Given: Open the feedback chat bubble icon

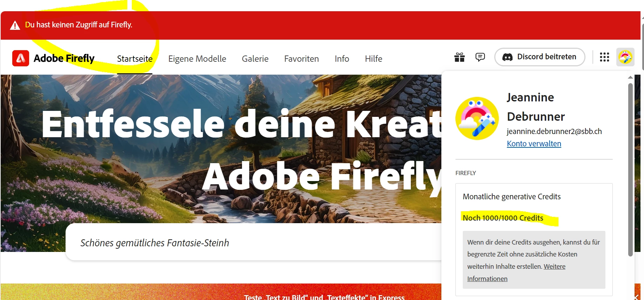Looking at the screenshot, I should tap(480, 57).
